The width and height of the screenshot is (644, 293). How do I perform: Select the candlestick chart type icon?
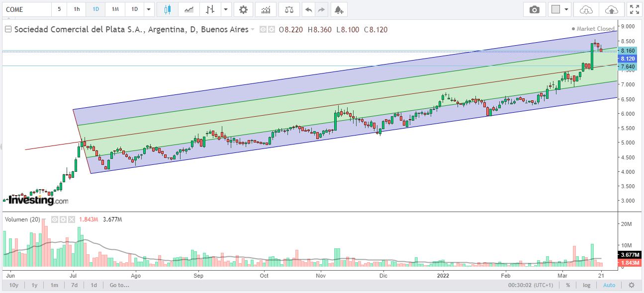pyautogui.click(x=167, y=9)
